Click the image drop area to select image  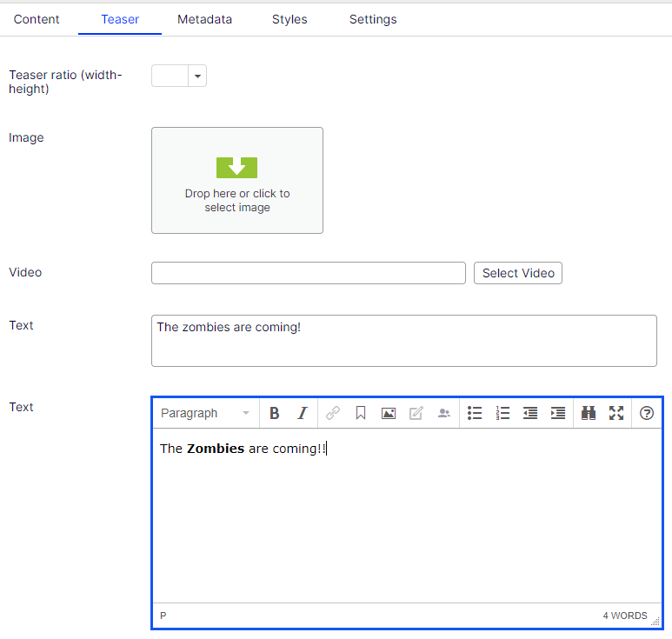coord(237,181)
